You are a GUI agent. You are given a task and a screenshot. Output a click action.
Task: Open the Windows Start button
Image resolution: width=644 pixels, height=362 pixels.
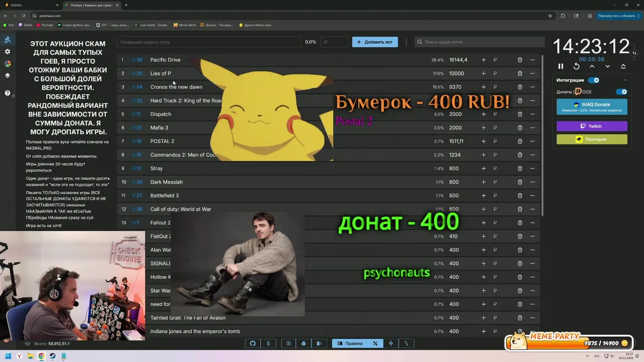[8, 356]
